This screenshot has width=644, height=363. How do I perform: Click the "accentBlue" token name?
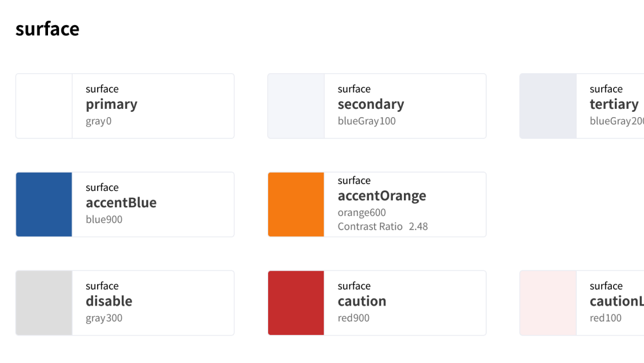[x=121, y=203]
